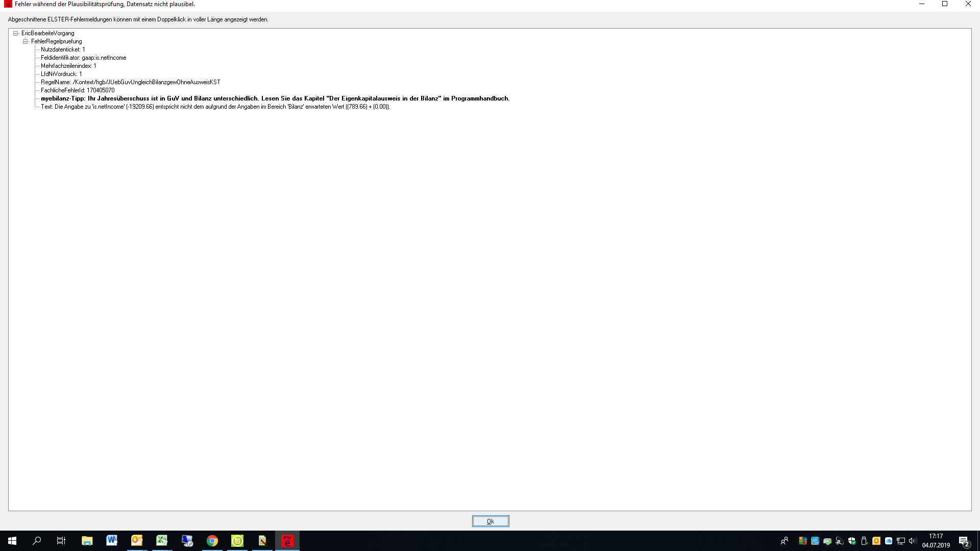
Task: Open the Remote Desktop taskbar icon
Action: (187, 541)
